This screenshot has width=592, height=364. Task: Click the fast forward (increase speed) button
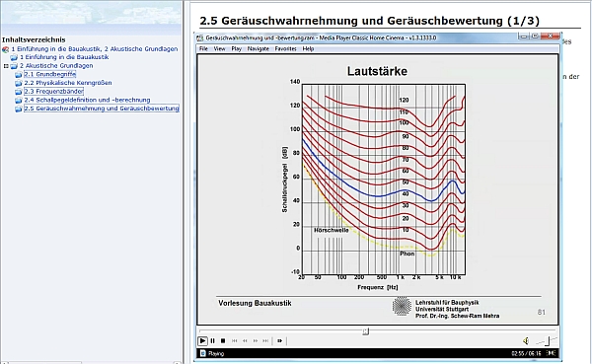pos(256,340)
